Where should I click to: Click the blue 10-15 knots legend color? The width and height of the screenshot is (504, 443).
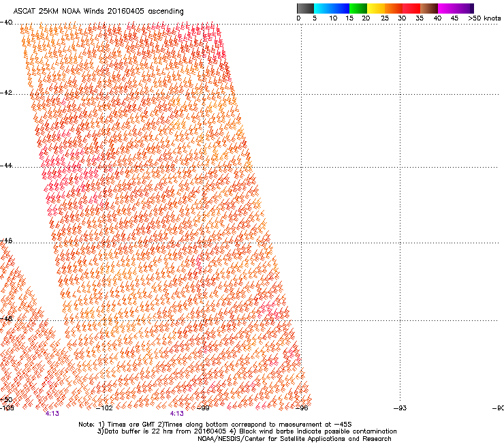point(340,8)
